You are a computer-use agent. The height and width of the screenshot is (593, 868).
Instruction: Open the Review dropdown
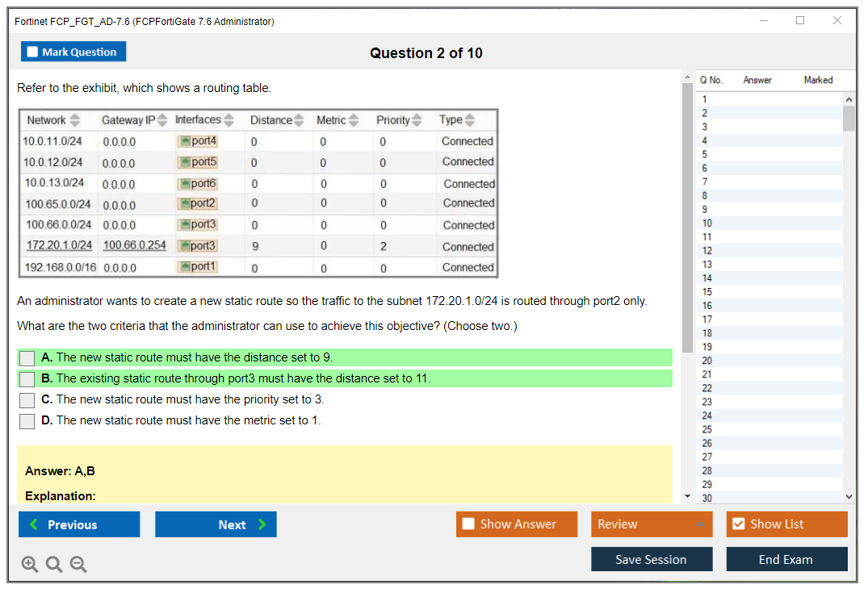[x=651, y=524]
